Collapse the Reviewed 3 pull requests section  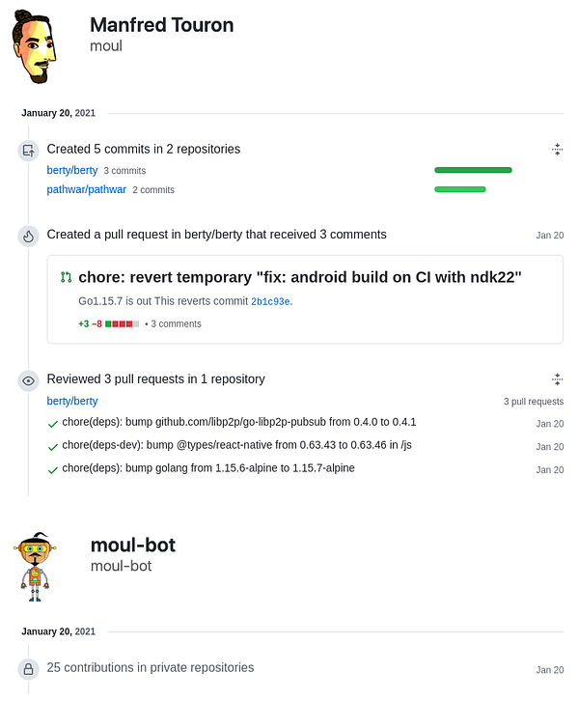[557, 379]
